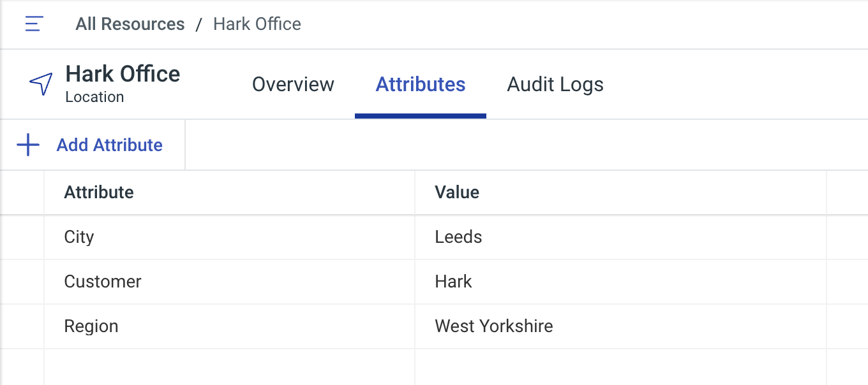Switch to the Overview tab

pos(293,84)
